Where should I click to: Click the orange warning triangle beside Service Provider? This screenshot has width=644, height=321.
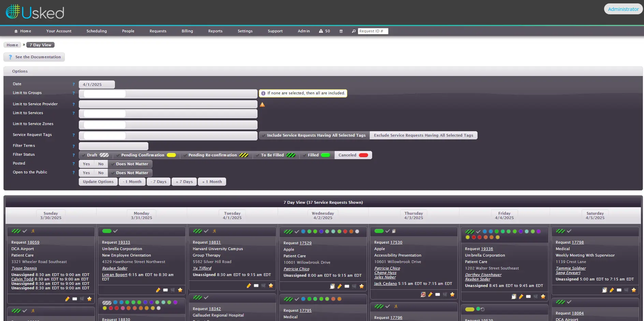(x=262, y=105)
